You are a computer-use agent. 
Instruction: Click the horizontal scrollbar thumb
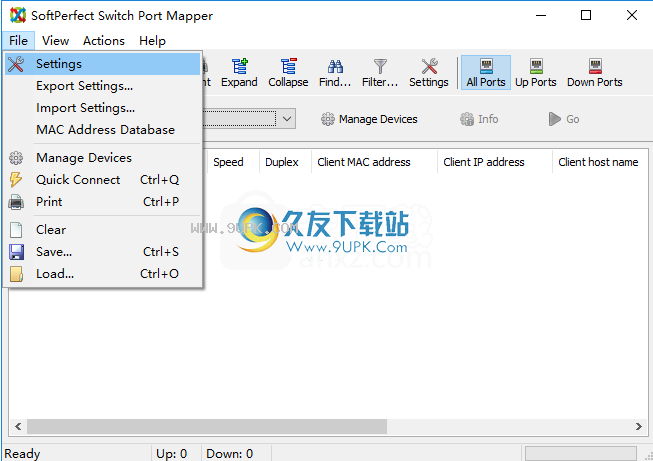pos(207,426)
